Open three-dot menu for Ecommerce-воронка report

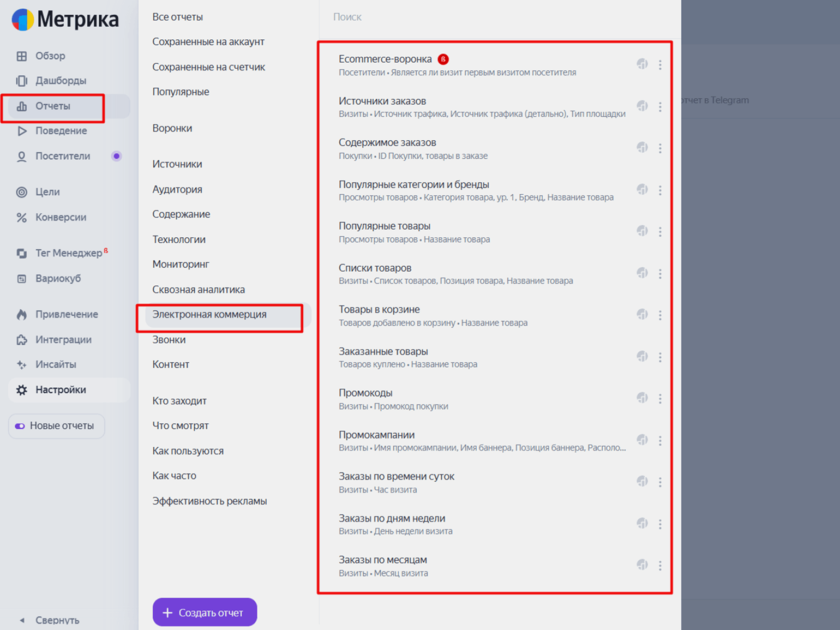[660, 65]
